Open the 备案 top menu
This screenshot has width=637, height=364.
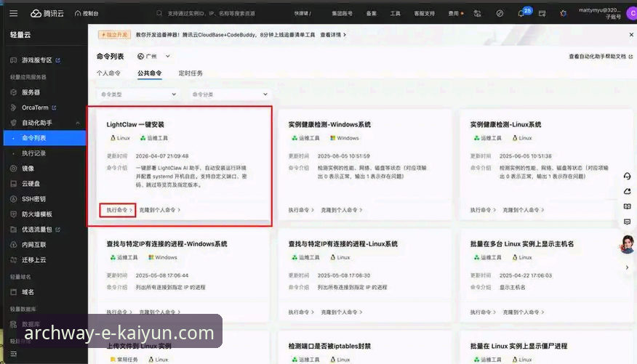coord(372,13)
